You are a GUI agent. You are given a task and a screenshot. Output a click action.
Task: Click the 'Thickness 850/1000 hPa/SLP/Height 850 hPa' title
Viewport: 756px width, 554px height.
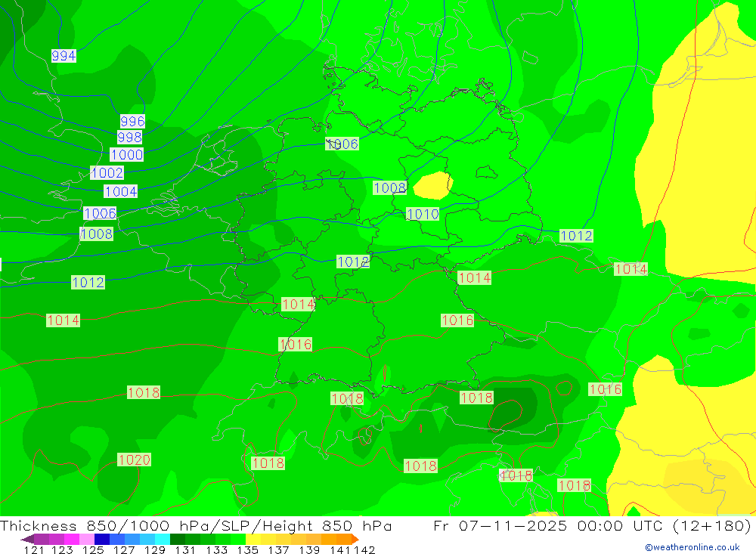[x=196, y=525]
